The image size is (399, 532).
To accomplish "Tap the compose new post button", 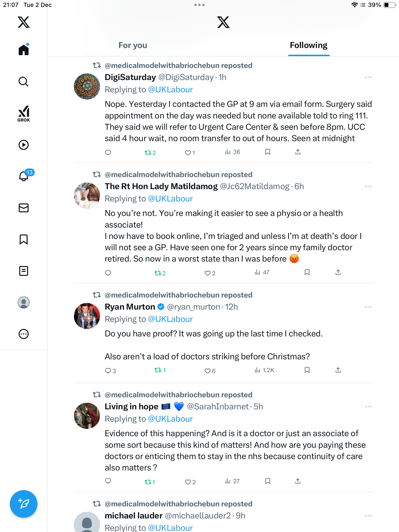I will 24,504.
